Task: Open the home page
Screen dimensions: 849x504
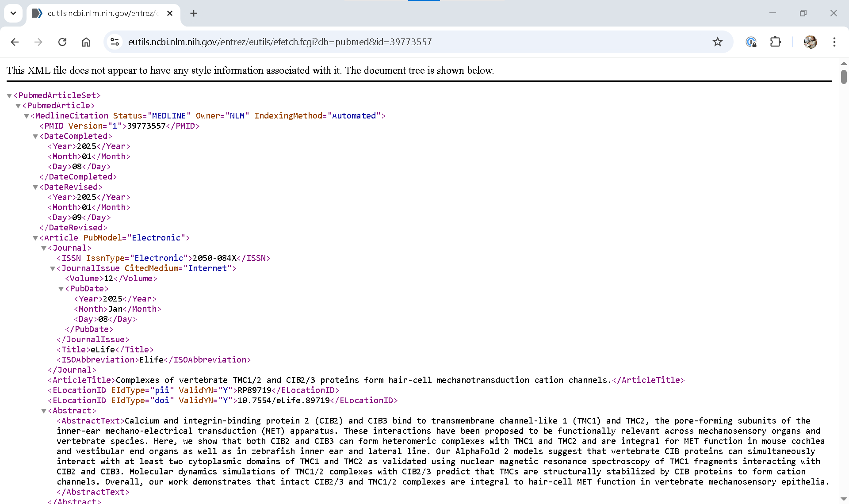Action: tap(86, 42)
